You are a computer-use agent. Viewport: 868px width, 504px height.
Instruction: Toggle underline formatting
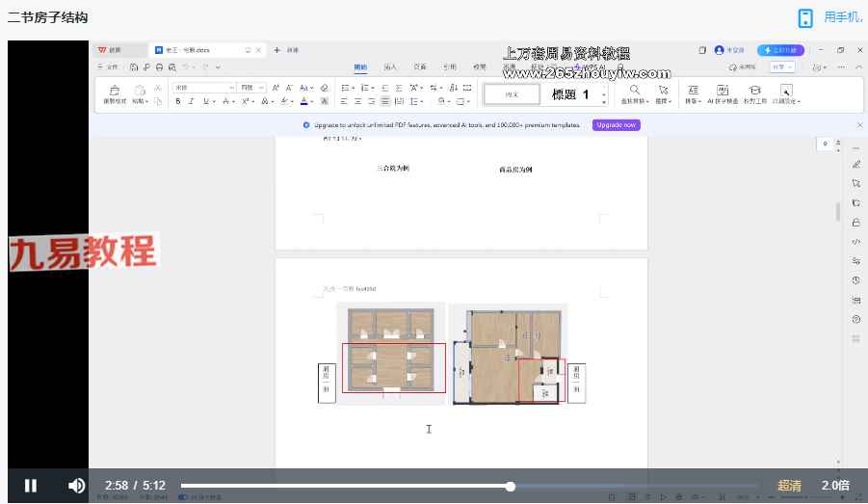click(204, 101)
